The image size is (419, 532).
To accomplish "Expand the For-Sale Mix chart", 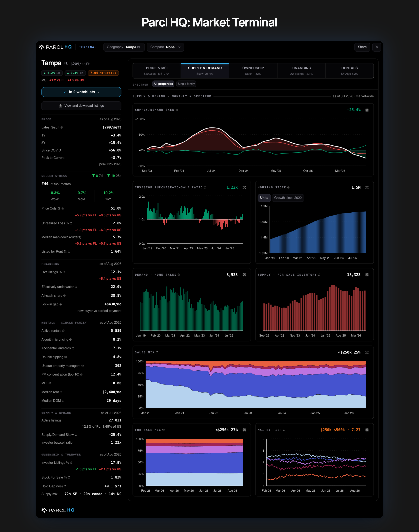I will [x=244, y=430].
